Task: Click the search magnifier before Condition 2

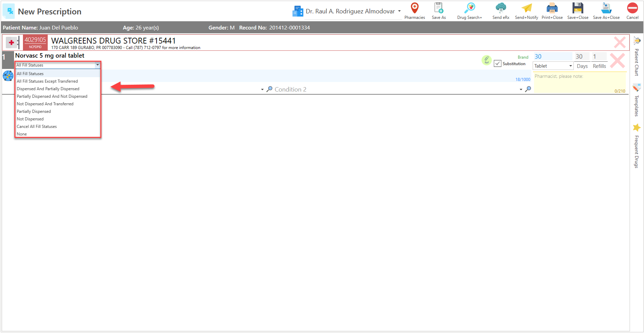Action: (x=270, y=89)
